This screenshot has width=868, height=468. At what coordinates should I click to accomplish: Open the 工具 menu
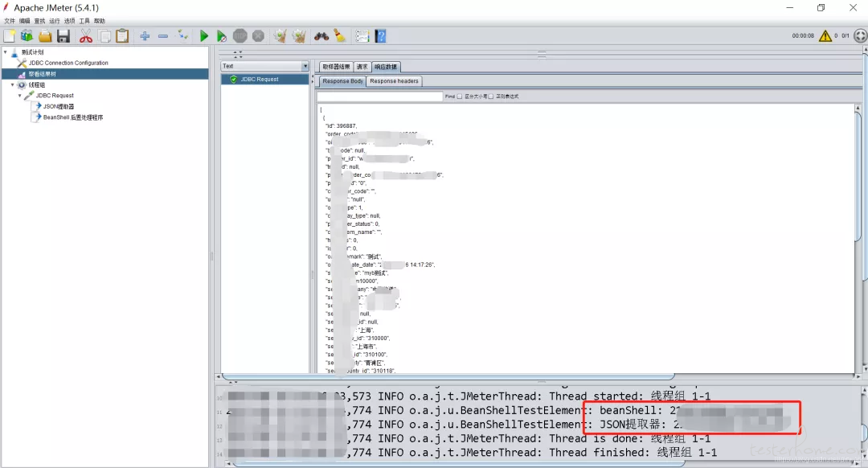point(84,21)
